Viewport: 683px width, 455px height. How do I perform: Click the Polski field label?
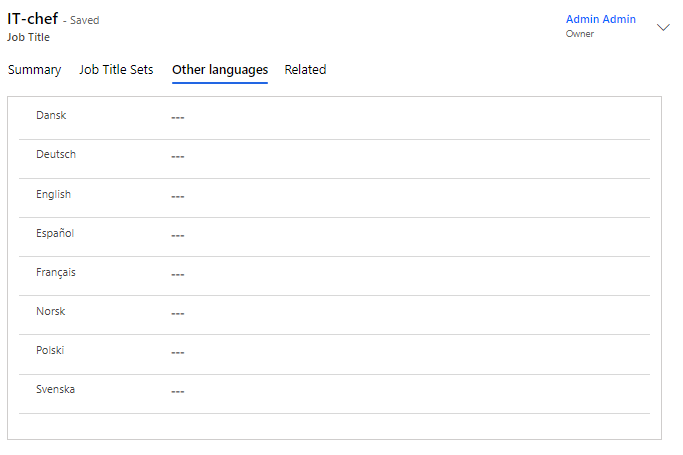pos(50,351)
